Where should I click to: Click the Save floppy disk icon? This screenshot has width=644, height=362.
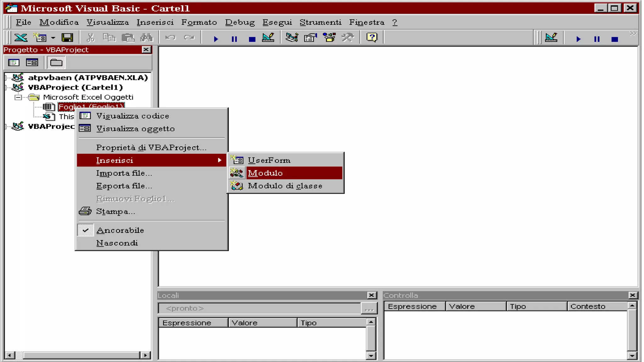tap(67, 38)
